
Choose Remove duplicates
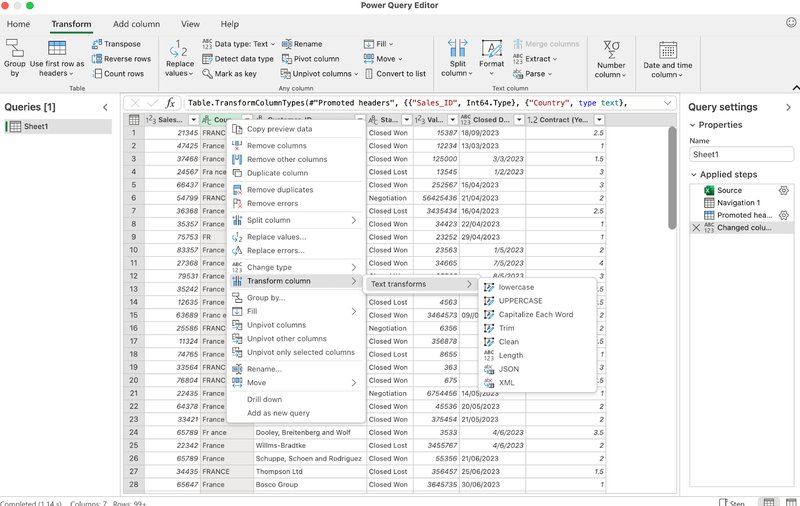click(x=296, y=190)
